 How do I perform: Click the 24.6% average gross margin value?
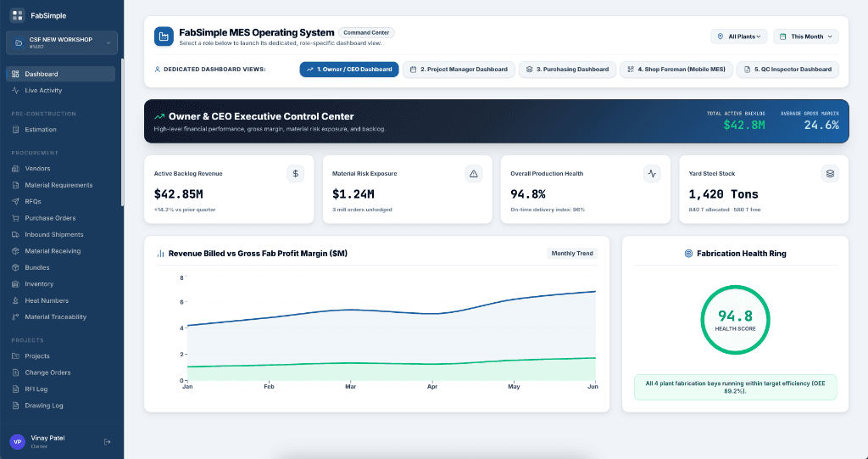tap(821, 126)
